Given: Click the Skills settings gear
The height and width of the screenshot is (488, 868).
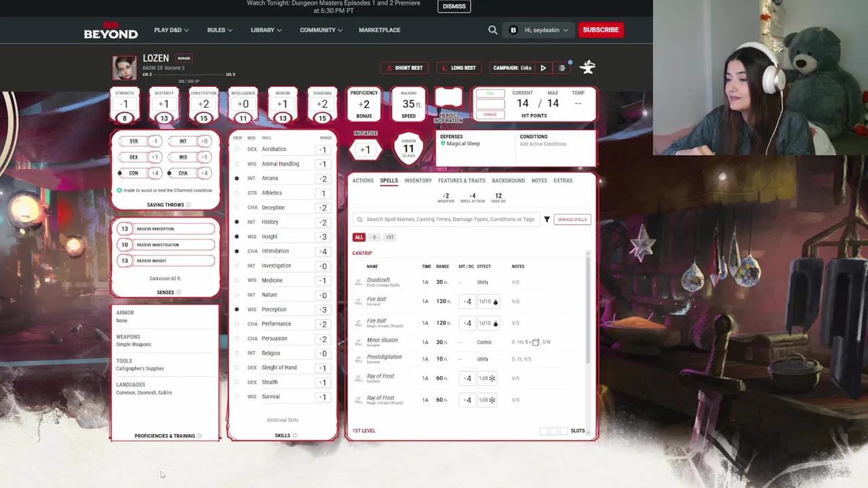Looking at the screenshot, I should (x=294, y=435).
